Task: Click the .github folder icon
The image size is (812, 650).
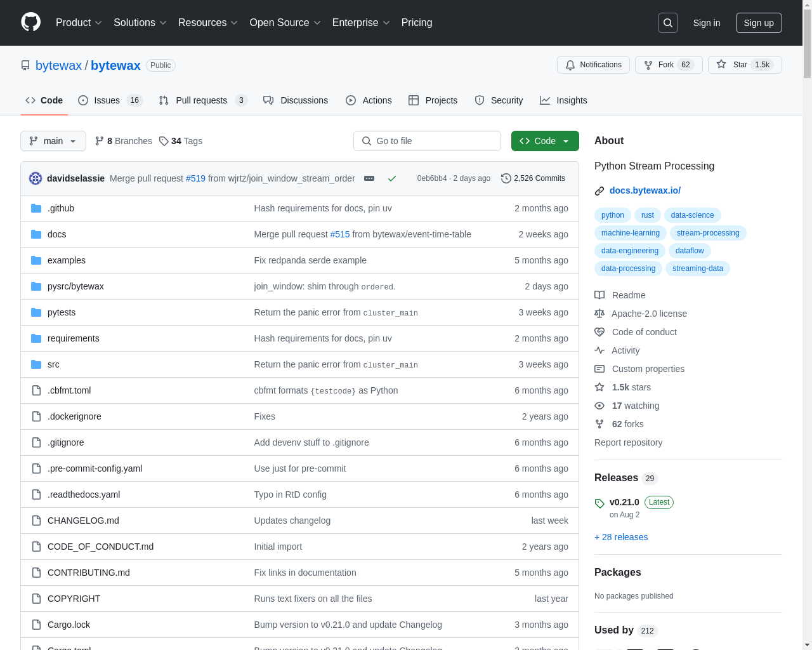Action: coord(36,208)
